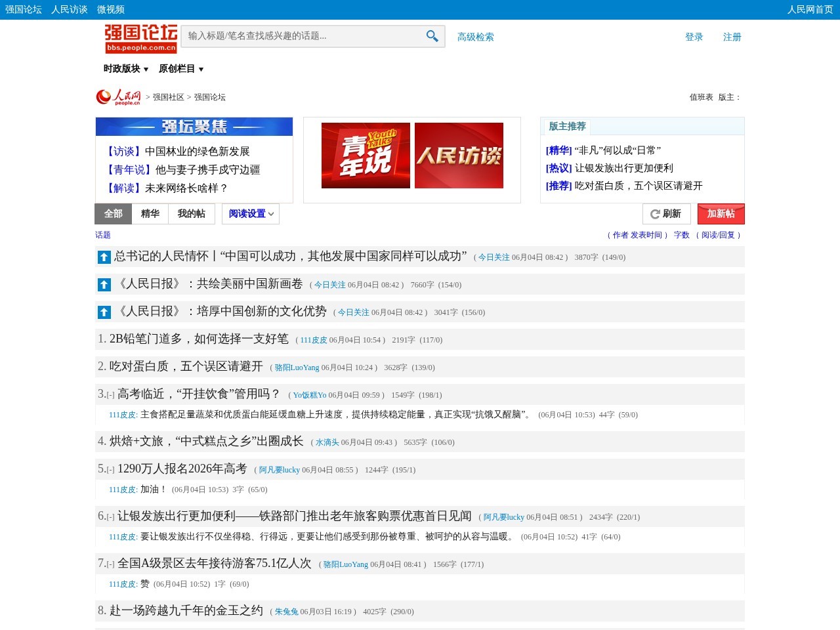Open the 阅读设置 dropdown
This screenshot has width=840, height=630.
coord(251,214)
